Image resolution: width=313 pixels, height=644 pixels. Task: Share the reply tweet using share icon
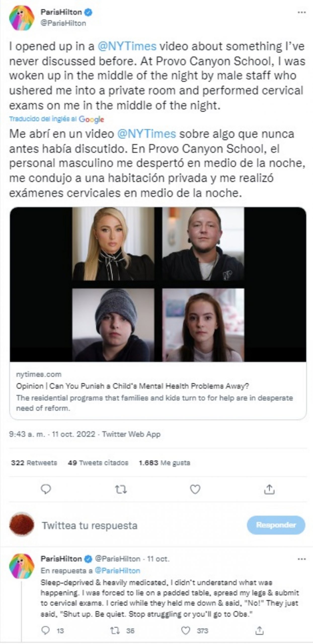pyautogui.click(x=259, y=630)
